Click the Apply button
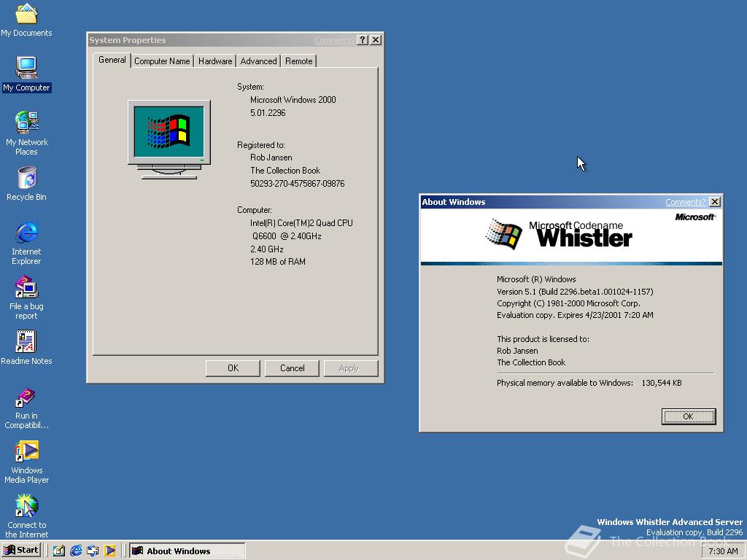Viewport: 747px width, 560px height. point(351,368)
